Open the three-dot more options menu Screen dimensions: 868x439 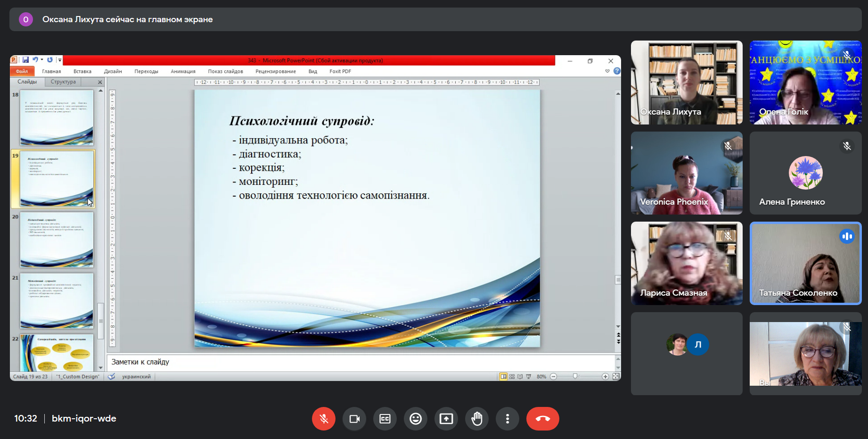[x=508, y=419]
